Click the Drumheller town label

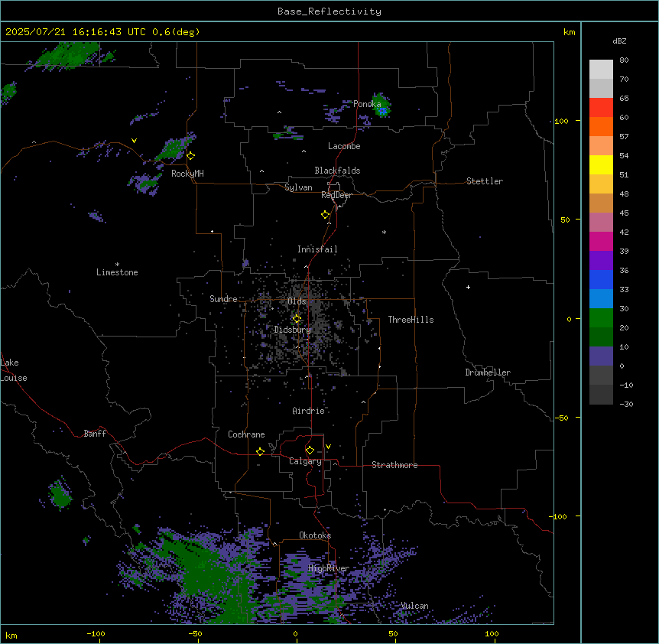(x=488, y=372)
